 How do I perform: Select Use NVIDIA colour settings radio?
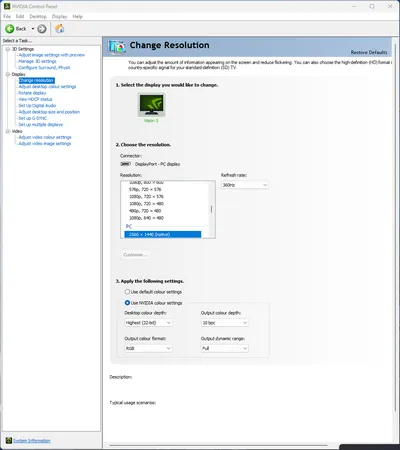127,303
